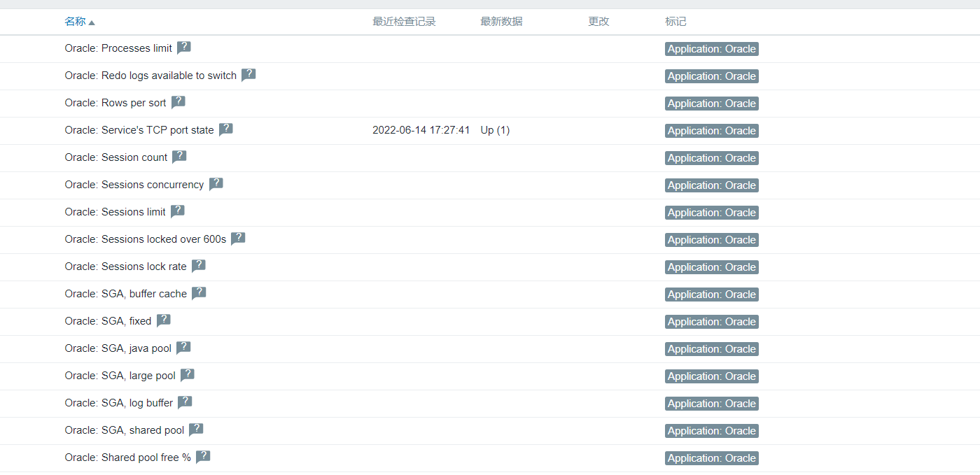Select item name Oracle: SGA, buffer cache
Screen dimensions: 980x475
click(126, 294)
